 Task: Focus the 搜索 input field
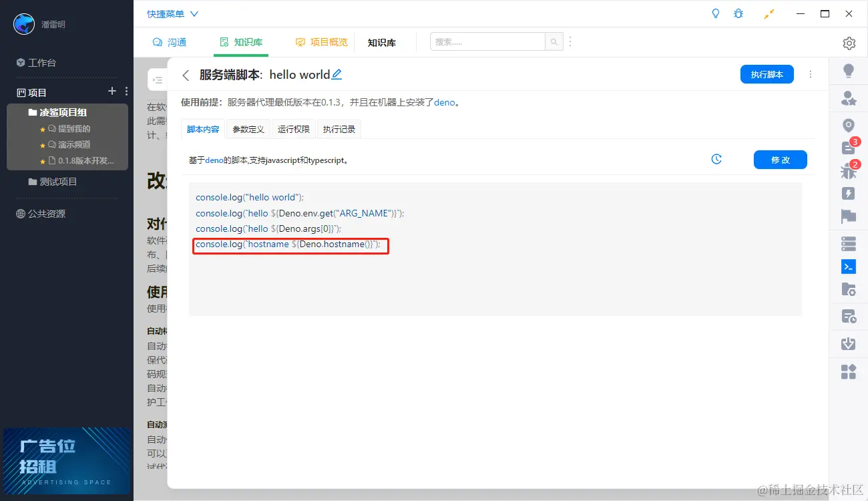487,41
